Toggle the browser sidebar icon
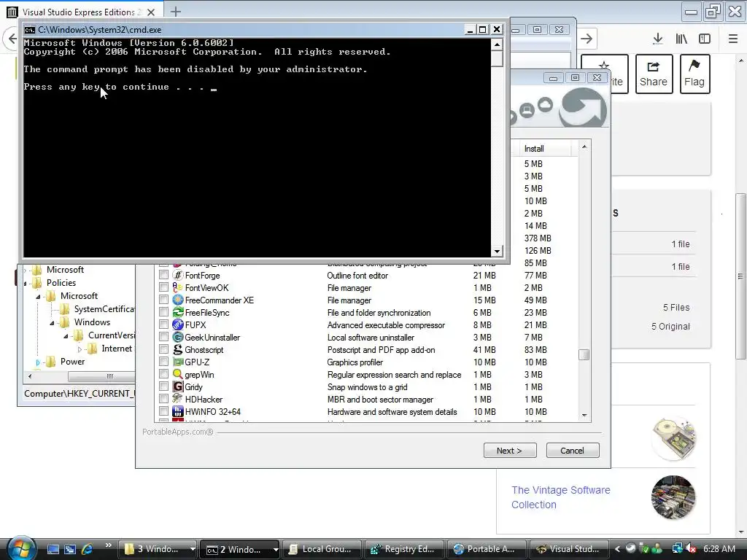 (x=705, y=39)
